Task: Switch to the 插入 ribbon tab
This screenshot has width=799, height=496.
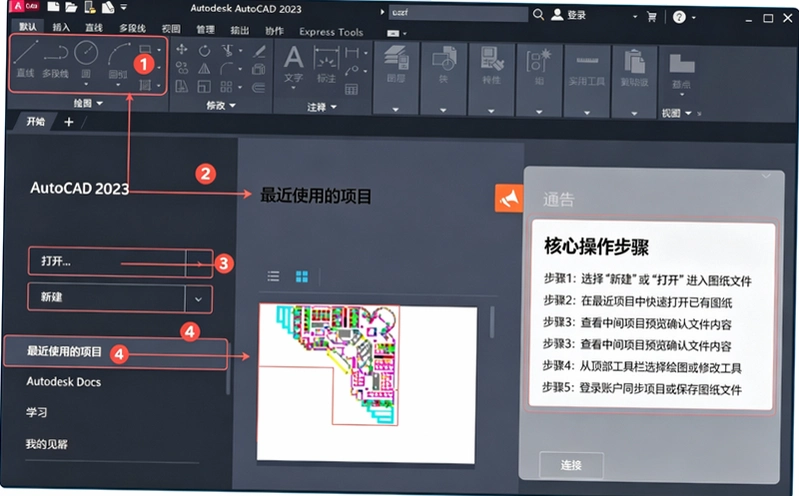Action: click(x=61, y=27)
